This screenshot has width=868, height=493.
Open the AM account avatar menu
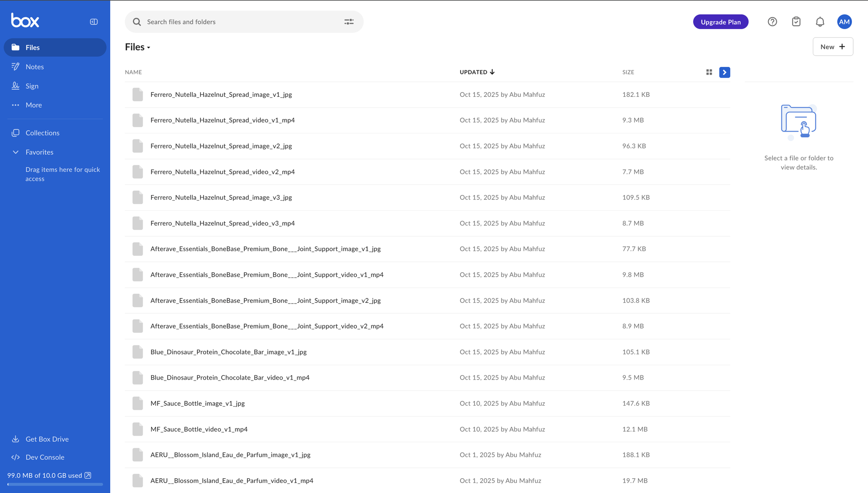point(844,22)
